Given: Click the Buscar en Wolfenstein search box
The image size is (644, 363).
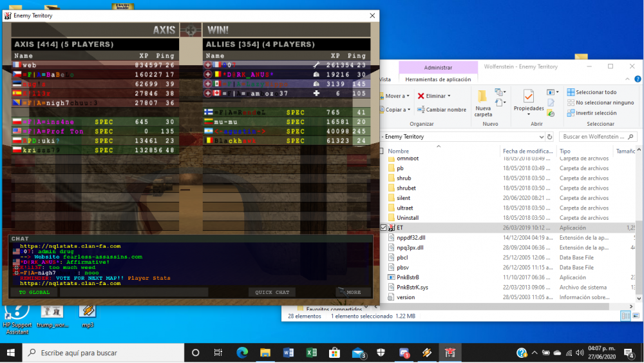Looking at the screenshot, I should 598,137.
